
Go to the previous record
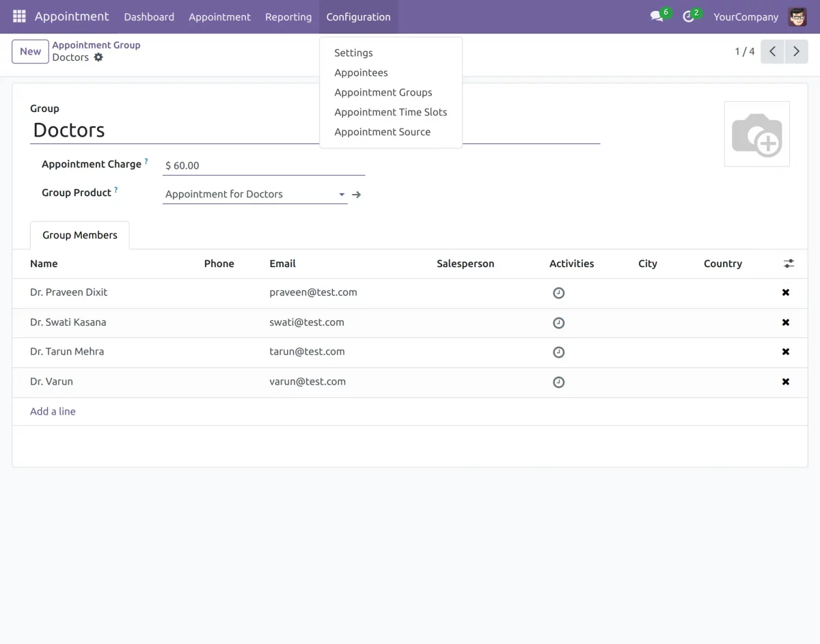tap(772, 52)
